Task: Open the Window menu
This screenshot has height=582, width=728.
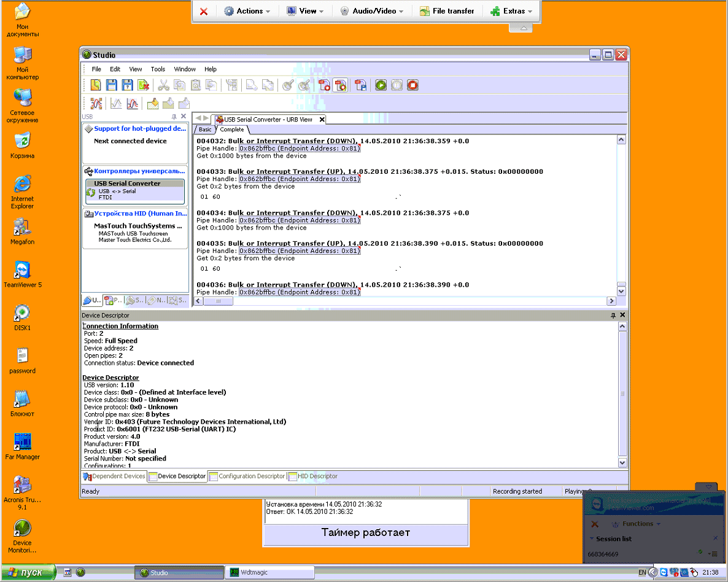Action: (x=185, y=69)
